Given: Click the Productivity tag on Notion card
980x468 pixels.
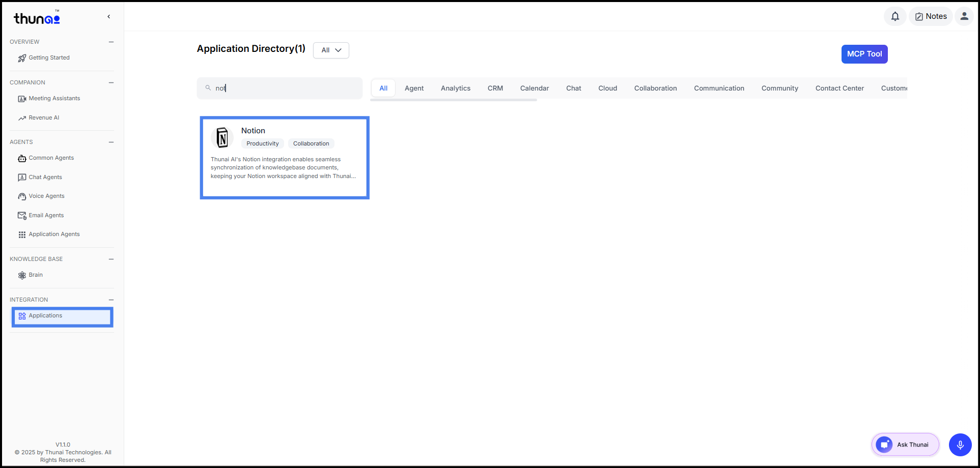Looking at the screenshot, I should (x=263, y=144).
